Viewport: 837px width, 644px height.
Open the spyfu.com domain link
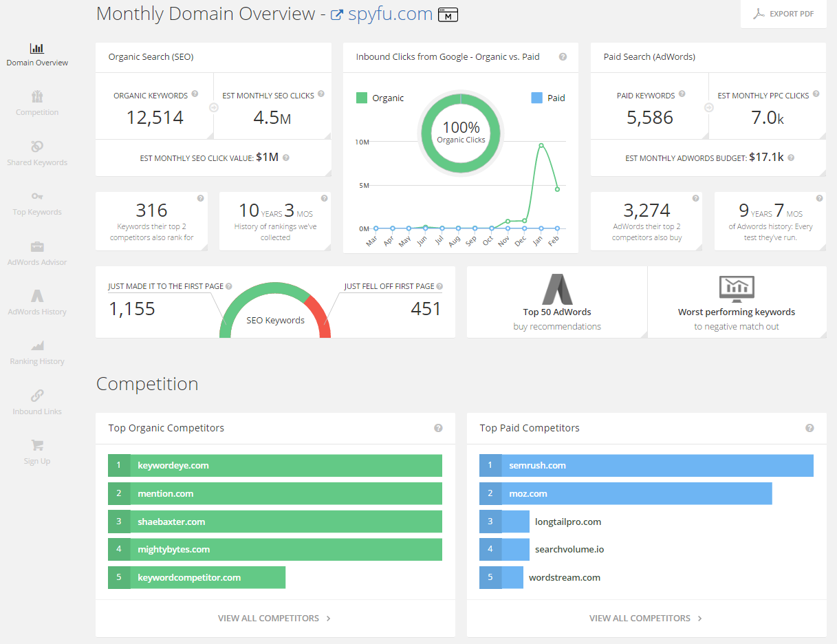tap(390, 14)
